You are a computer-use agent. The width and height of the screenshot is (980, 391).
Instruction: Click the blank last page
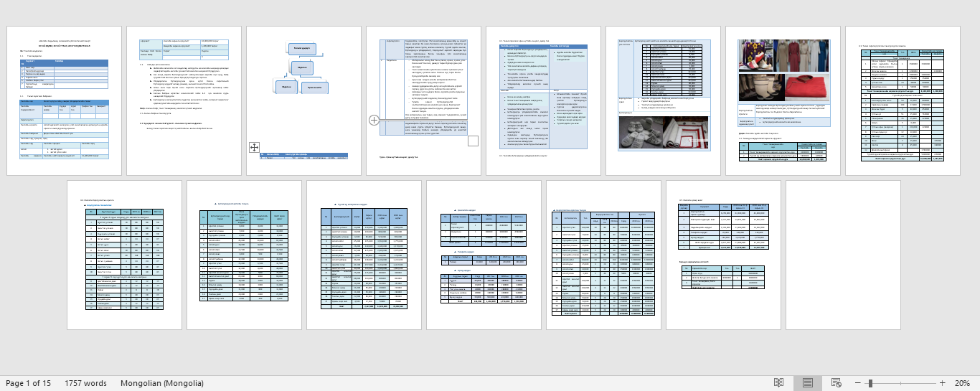tap(843, 255)
